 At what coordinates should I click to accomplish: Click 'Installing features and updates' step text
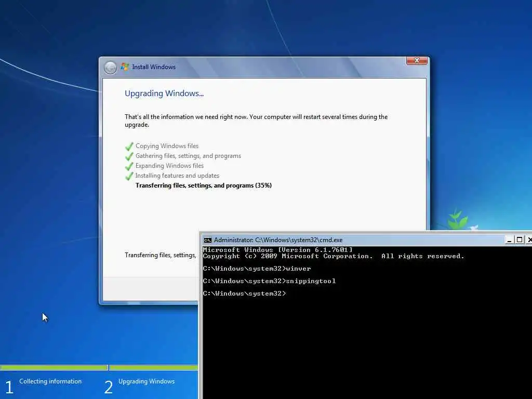(177, 176)
